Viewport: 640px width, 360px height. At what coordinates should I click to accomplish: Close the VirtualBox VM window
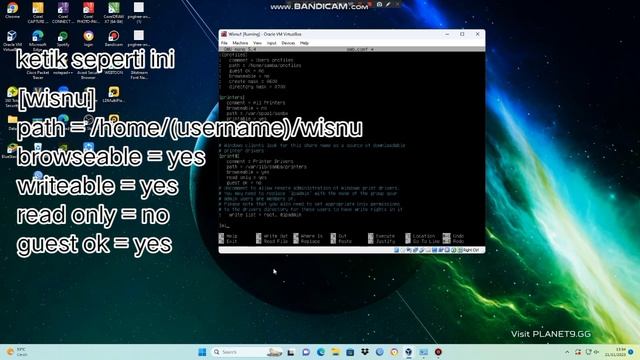click(477, 34)
